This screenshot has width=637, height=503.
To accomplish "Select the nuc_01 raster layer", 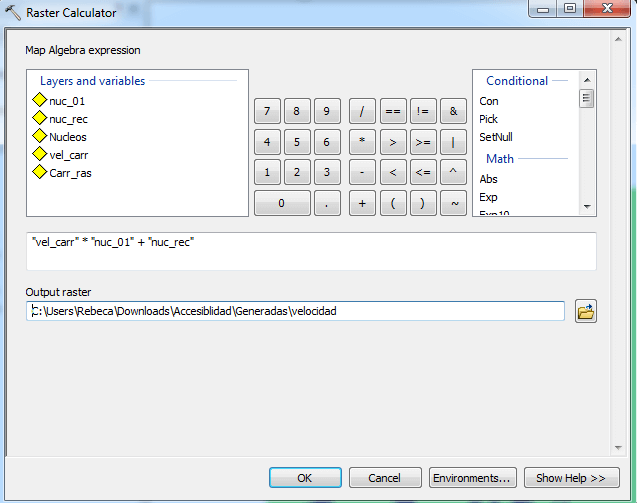I will 66,101.
